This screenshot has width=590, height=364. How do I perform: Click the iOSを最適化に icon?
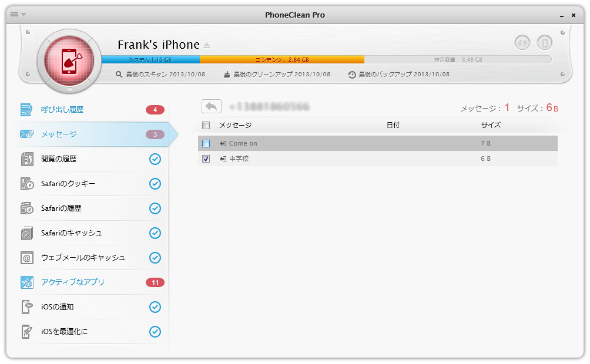tap(26, 332)
